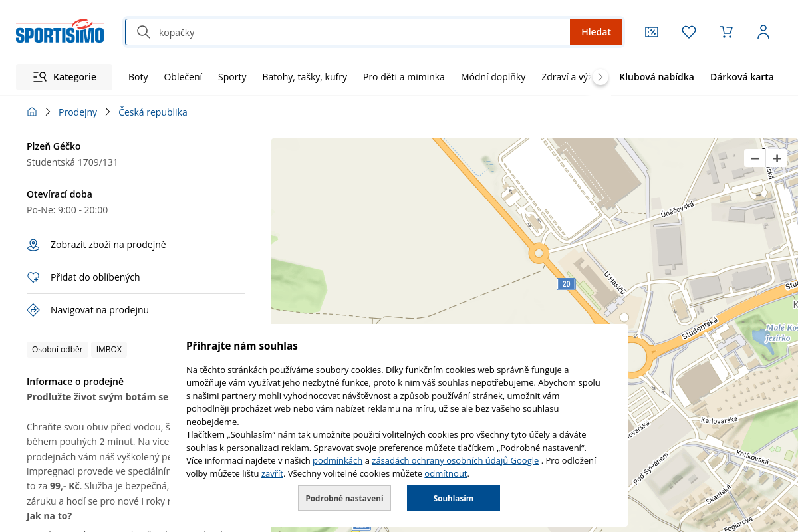Image resolution: width=798 pixels, height=532 pixels.
Task: Click the home breadcrumb icon
Action: click(x=32, y=112)
